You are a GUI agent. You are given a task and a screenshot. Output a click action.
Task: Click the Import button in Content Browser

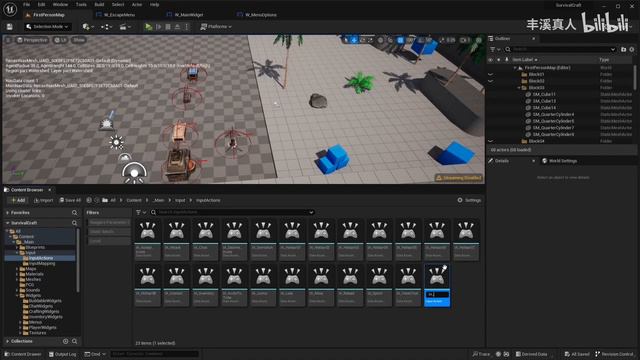coord(44,200)
